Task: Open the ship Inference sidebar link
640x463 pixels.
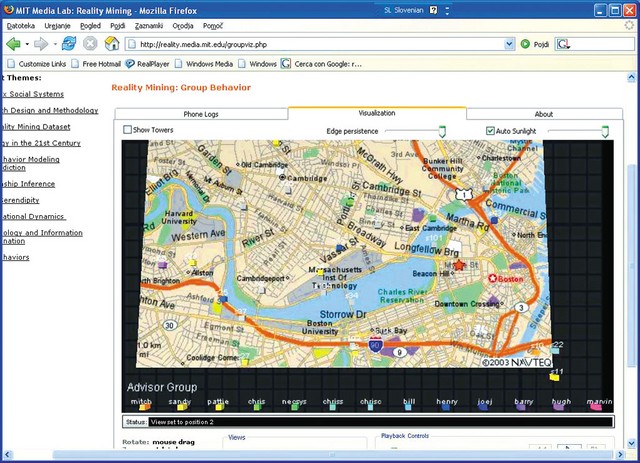Action: [28, 184]
